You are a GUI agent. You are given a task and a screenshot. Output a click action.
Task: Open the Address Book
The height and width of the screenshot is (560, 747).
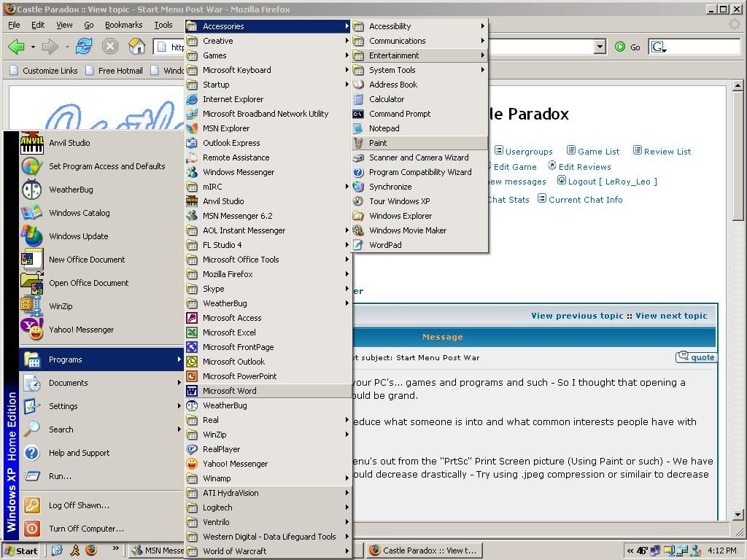[x=419, y=85]
